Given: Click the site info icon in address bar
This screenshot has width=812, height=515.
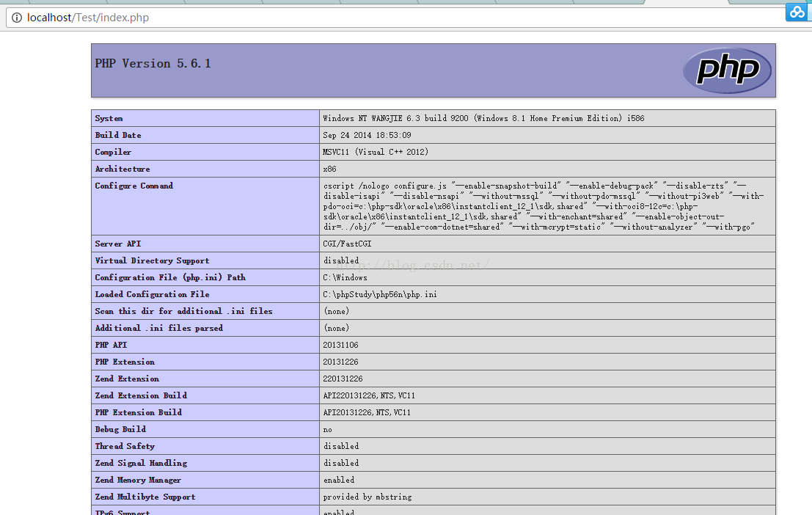Looking at the screenshot, I should [x=17, y=18].
